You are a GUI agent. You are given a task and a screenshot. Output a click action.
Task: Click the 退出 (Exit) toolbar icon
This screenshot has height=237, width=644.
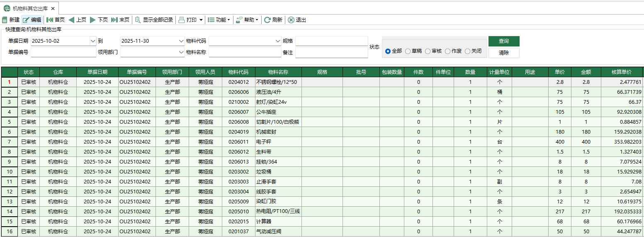(291, 20)
